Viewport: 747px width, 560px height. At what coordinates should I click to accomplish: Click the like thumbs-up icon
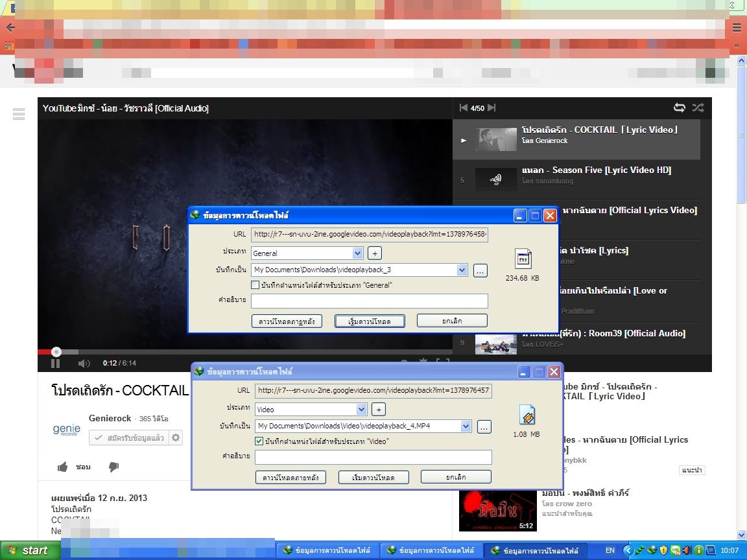point(62,467)
